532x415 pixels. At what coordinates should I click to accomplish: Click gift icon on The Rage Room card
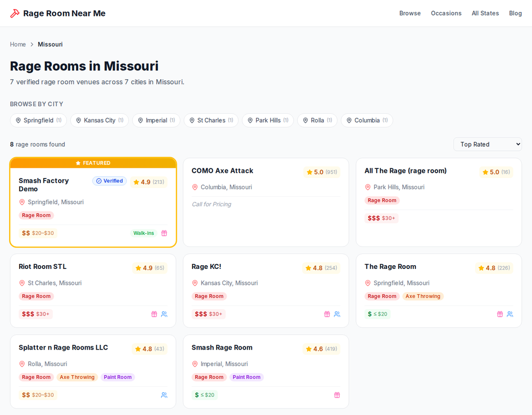[x=500, y=314]
